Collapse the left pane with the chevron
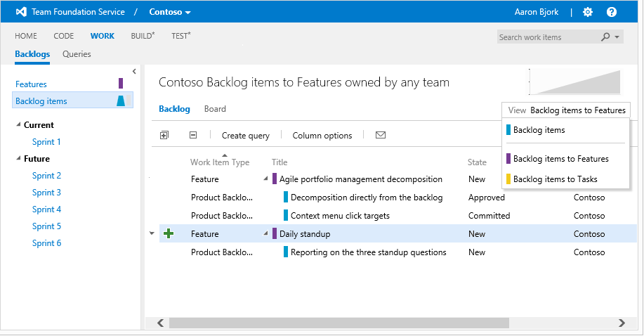The width and height of the screenshot is (644, 336). point(134,72)
